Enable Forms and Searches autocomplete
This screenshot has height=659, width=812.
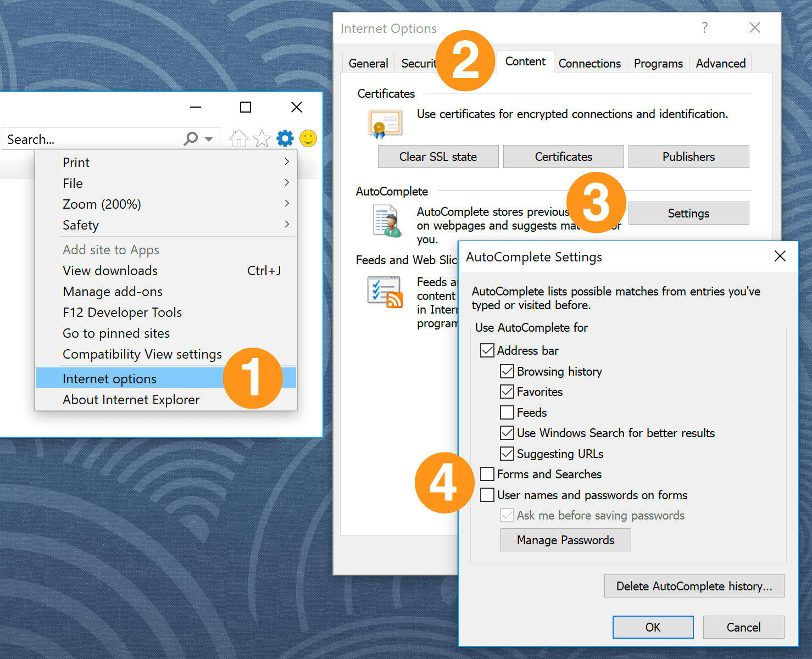(x=487, y=474)
